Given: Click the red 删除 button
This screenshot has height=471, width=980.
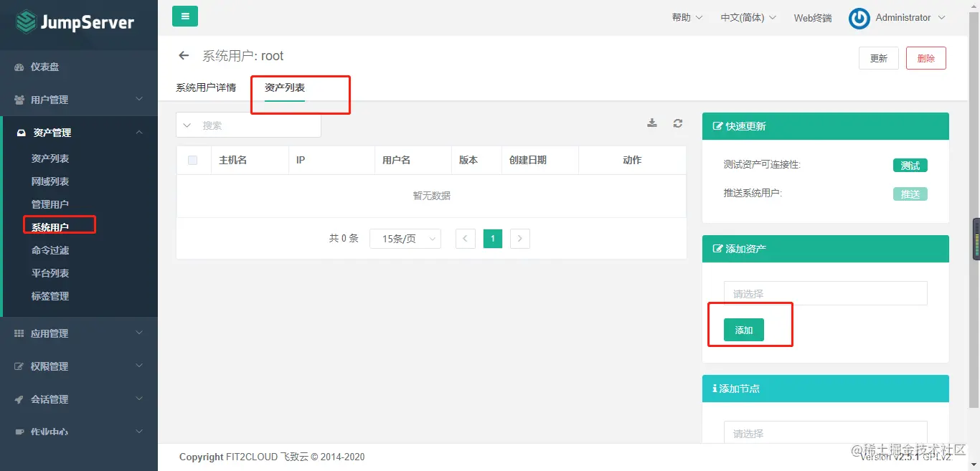Looking at the screenshot, I should tap(925, 57).
